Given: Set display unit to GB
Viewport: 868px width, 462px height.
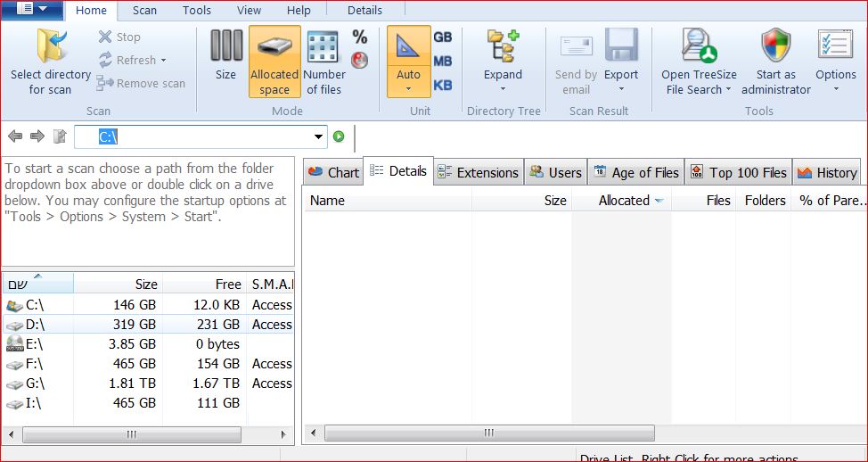Looking at the screenshot, I should (x=442, y=37).
